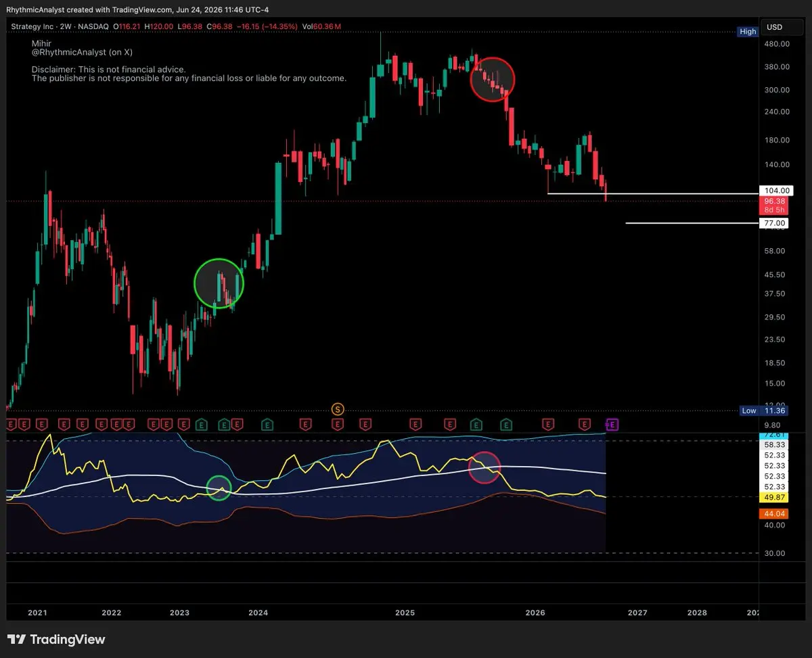Select the green circle on the indicator pane
Image resolution: width=812 pixels, height=658 pixels.
(x=219, y=487)
